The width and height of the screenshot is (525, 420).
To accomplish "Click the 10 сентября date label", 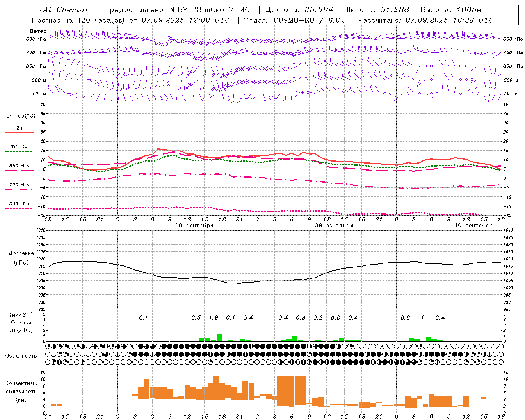I will [x=473, y=226].
